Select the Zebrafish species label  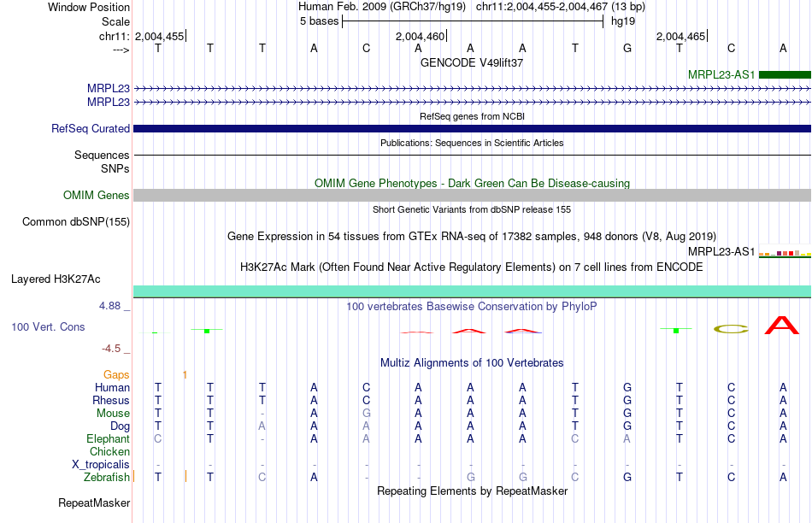pos(106,477)
